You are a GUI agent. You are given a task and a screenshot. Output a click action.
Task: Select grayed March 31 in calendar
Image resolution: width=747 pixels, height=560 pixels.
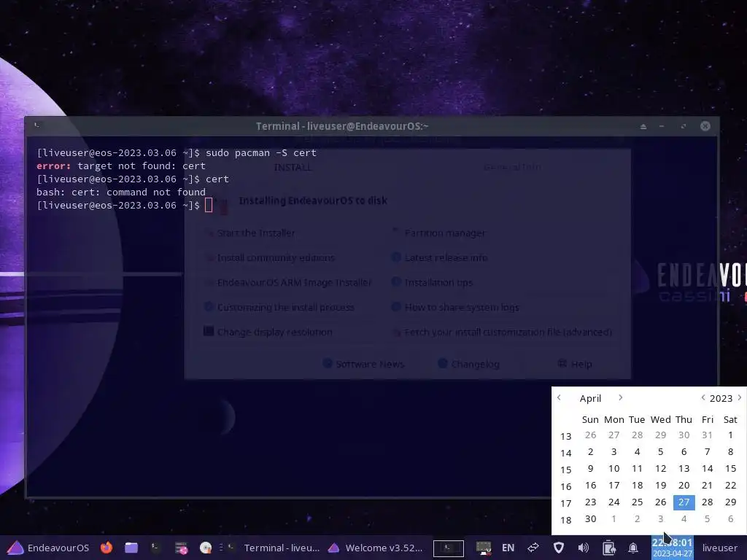pyautogui.click(x=708, y=435)
